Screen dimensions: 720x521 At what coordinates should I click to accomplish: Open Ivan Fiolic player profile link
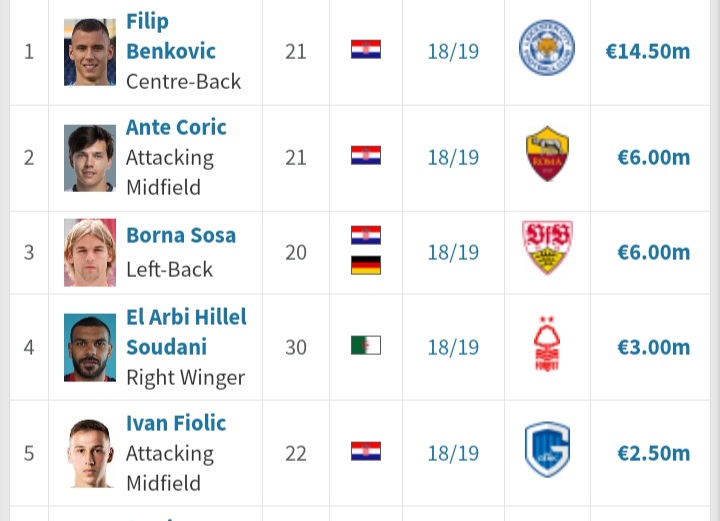point(176,423)
